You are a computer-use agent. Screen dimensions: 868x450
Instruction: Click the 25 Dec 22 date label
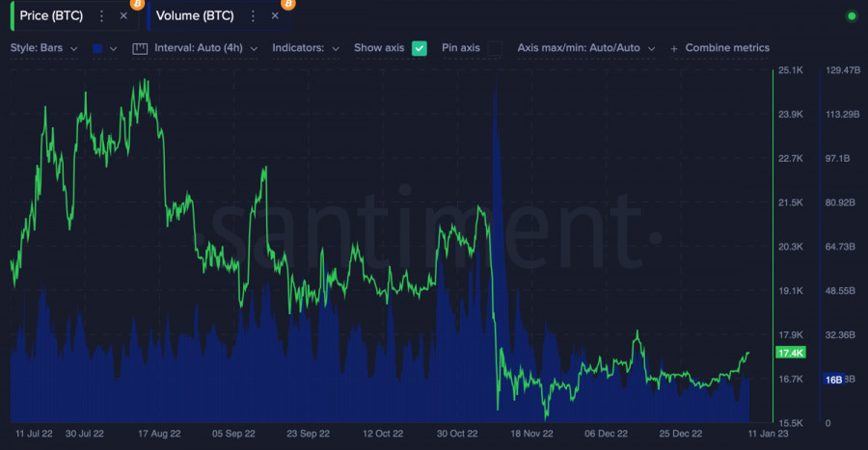point(680,434)
